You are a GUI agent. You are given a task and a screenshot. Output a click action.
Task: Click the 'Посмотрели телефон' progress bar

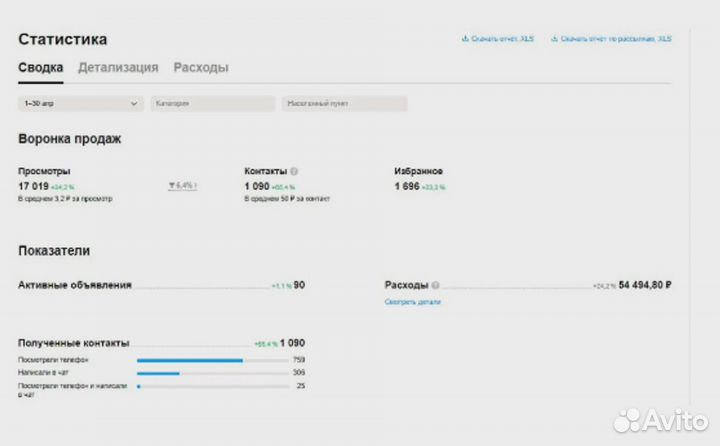click(212, 360)
